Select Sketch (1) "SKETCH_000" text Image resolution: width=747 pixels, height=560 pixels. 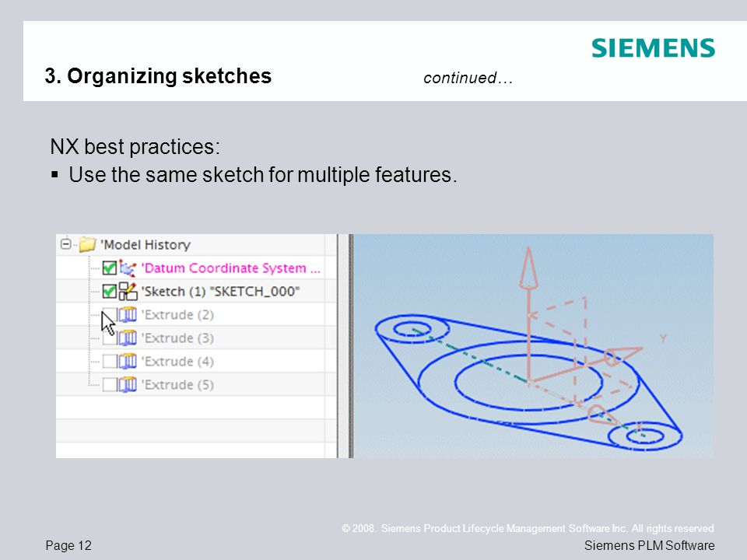point(220,292)
